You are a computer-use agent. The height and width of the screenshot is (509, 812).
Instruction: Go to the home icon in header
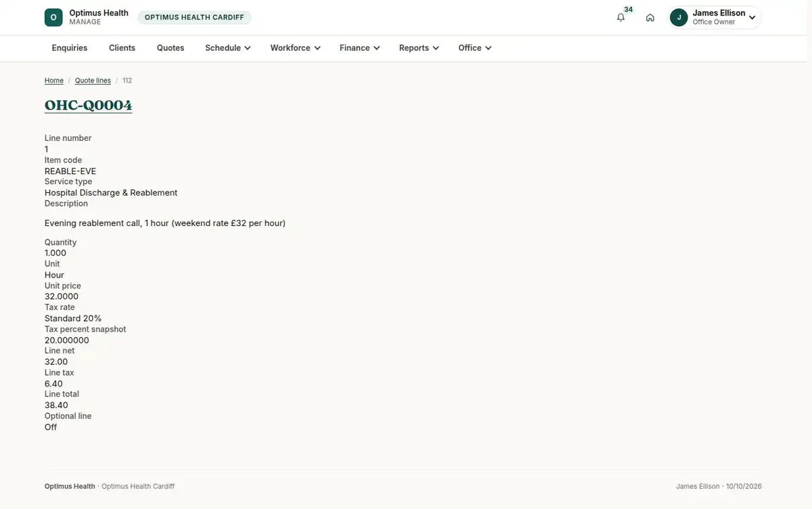coord(650,18)
